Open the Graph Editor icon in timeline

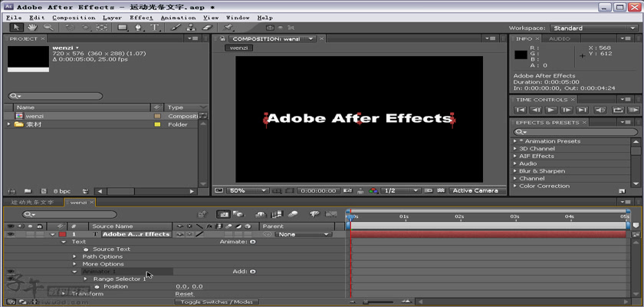coord(331,214)
